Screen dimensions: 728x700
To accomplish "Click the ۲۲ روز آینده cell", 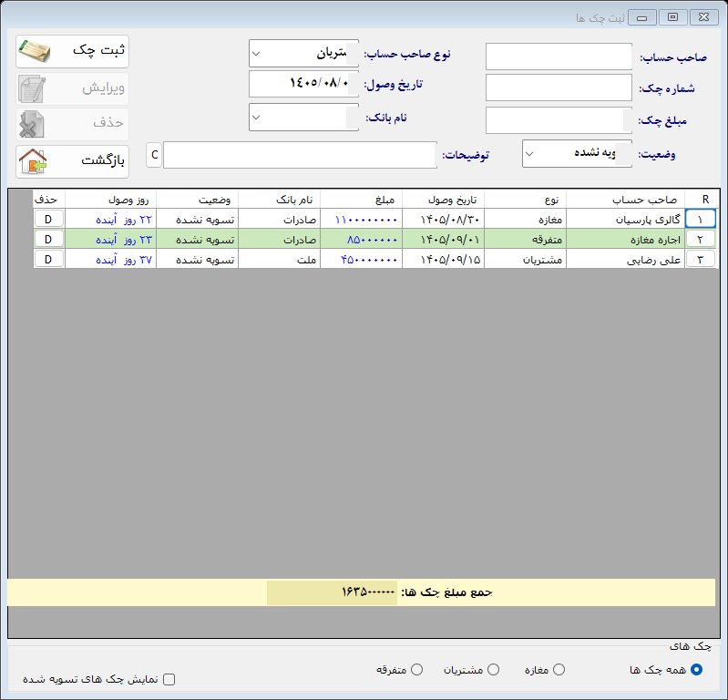I will click(x=110, y=219).
